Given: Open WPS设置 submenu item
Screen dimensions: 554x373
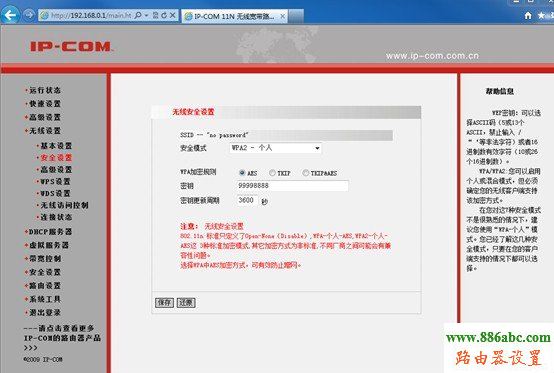Looking at the screenshot, I should tap(55, 182).
